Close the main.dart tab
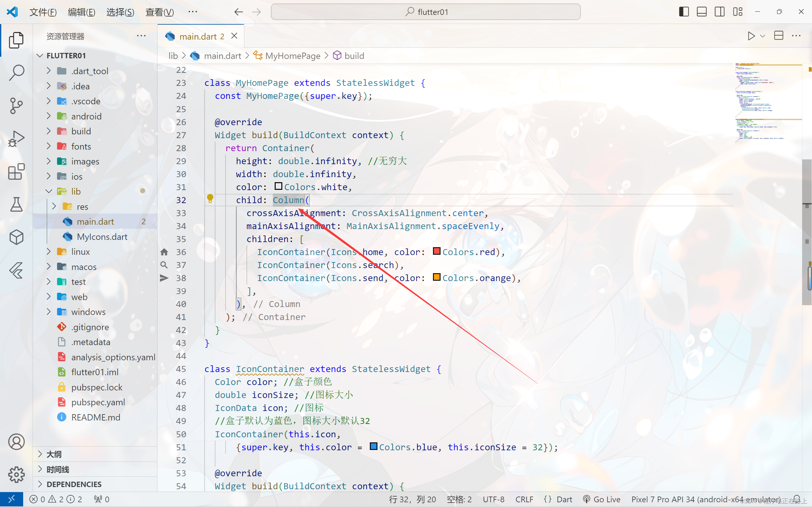Screen dimensions: 812x507 (x=234, y=36)
